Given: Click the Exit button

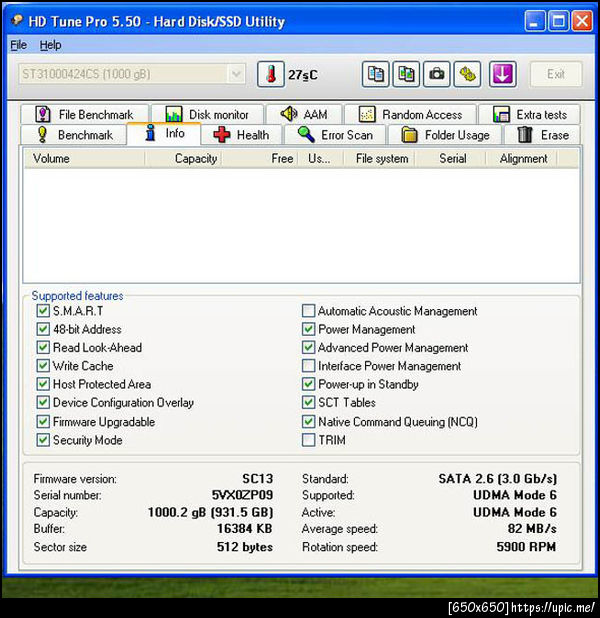Looking at the screenshot, I should (556, 74).
